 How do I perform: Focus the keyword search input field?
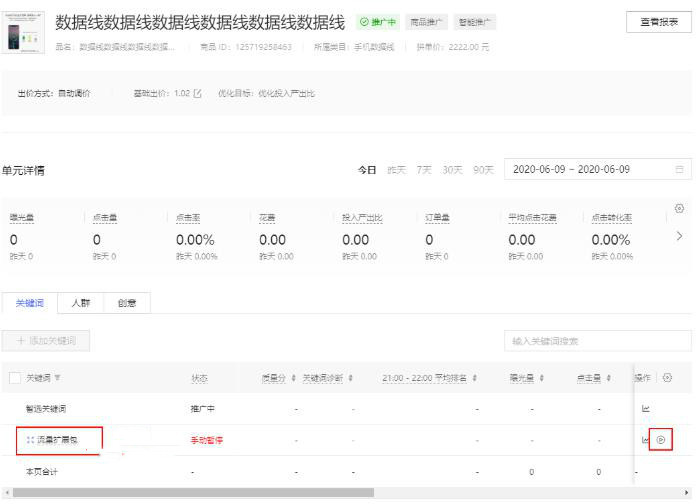tap(598, 341)
